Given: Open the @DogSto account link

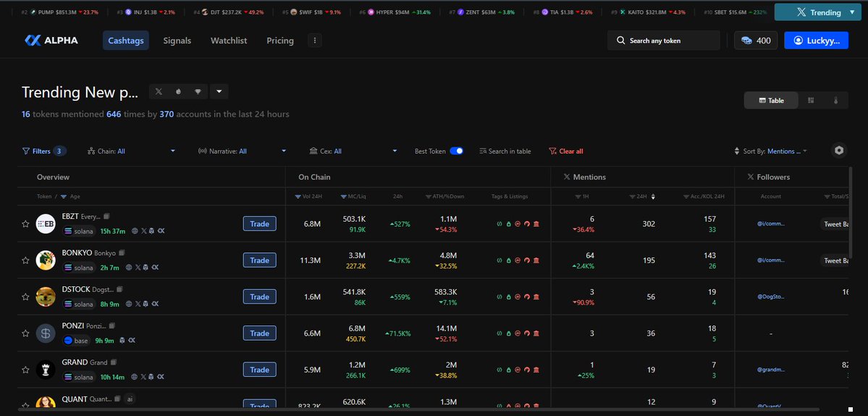Looking at the screenshot, I should (770, 297).
